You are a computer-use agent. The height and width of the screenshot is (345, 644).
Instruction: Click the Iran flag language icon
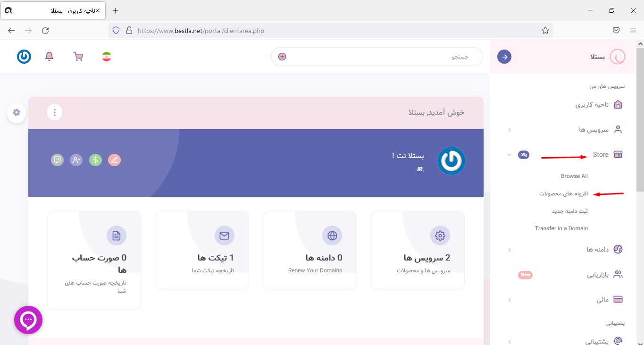[x=107, y=57]
